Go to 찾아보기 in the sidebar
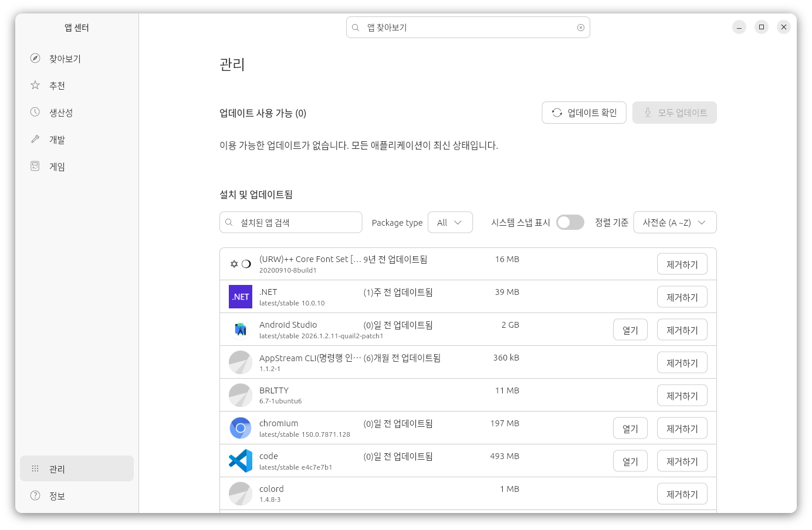 pyautogui.click(x=77, y=59)
